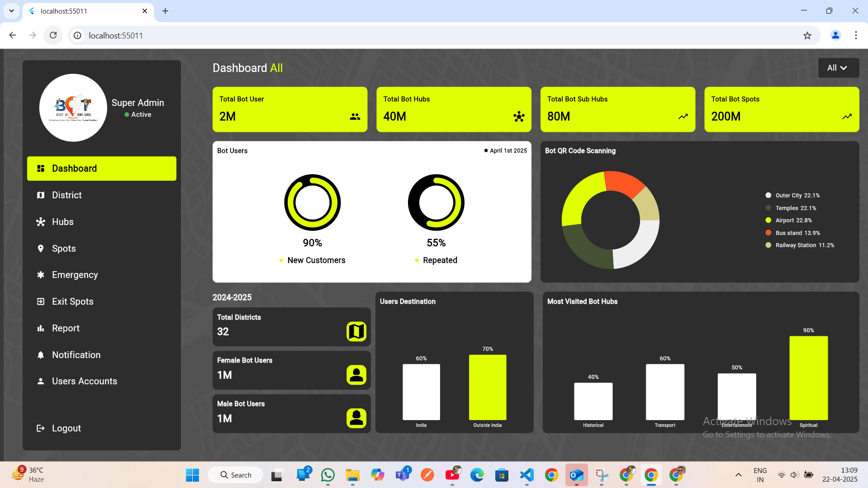Viewport: 868px width, 488px height.
Task: Click the Total Bot User people icon
Action: pyautogui.click(x=355, y=117)
